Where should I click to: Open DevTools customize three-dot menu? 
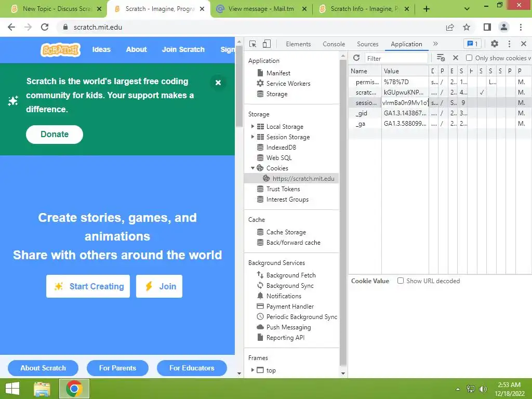(x=509, y=44)
